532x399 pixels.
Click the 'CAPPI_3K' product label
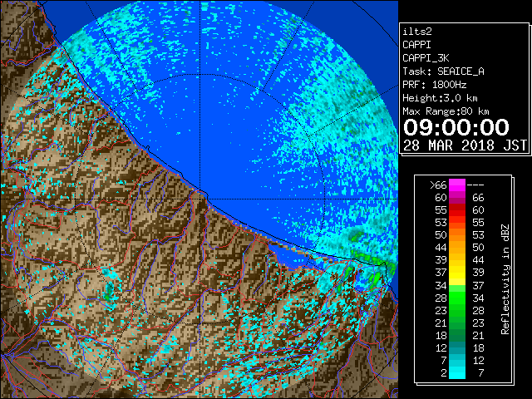point(426,58)
